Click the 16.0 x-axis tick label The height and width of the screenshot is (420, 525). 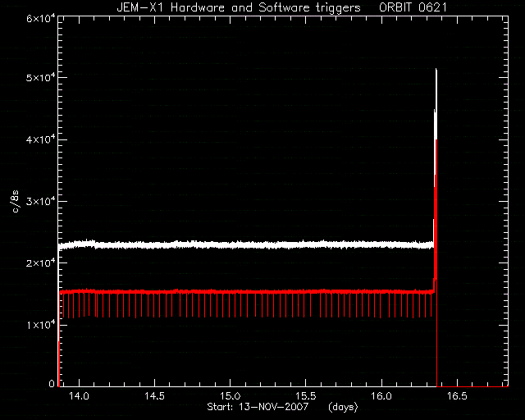381,396
